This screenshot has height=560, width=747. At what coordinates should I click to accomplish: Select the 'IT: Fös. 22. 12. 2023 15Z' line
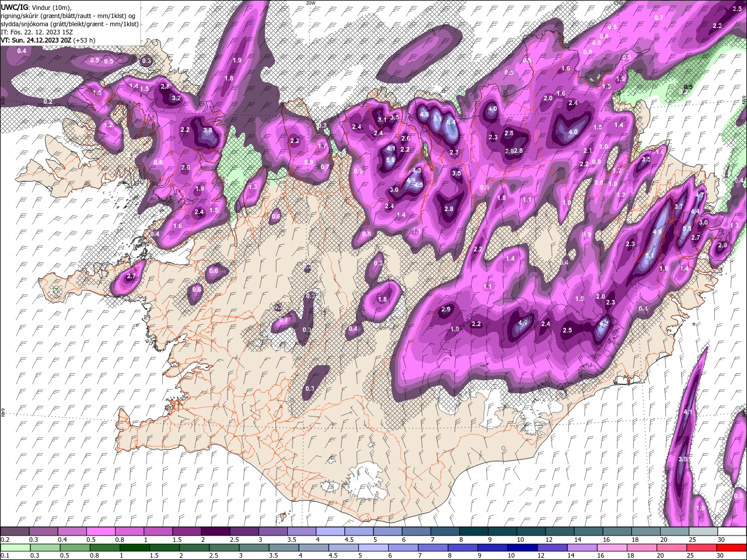(37, 32)
